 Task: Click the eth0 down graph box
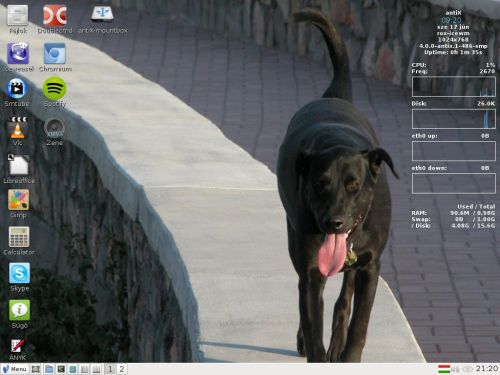coord(454,183)
